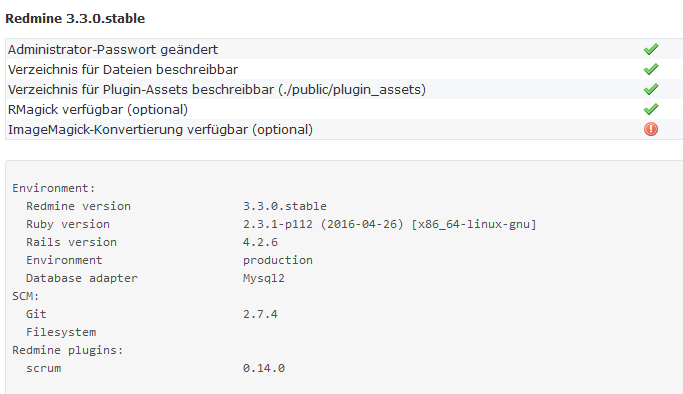683x394 pixels.
Task: Click the Filesystem SCM entry
Action: tap(61, 332)
